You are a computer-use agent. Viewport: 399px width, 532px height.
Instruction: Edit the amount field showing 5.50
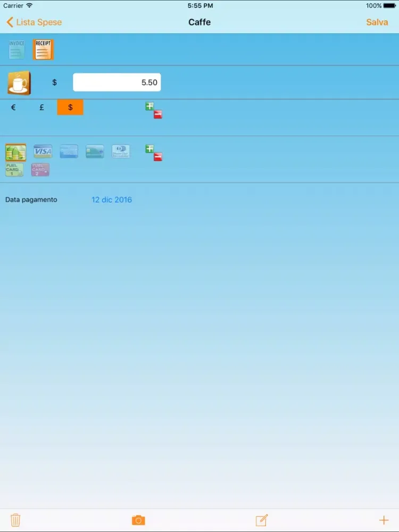[117, 82]
